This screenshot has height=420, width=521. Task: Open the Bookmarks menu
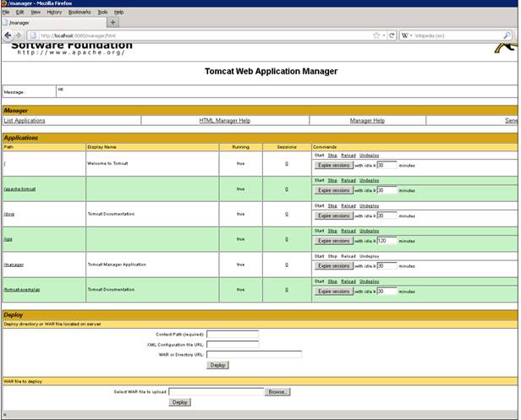point(79,13)
